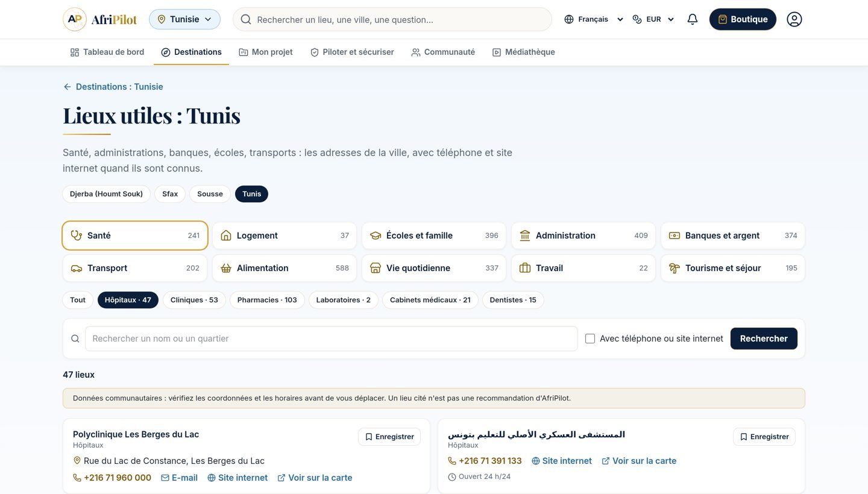The height and width of the screenshot is (494, 868).
Task: Filter by Pharmacies · 103
Action: click(267, 300)
